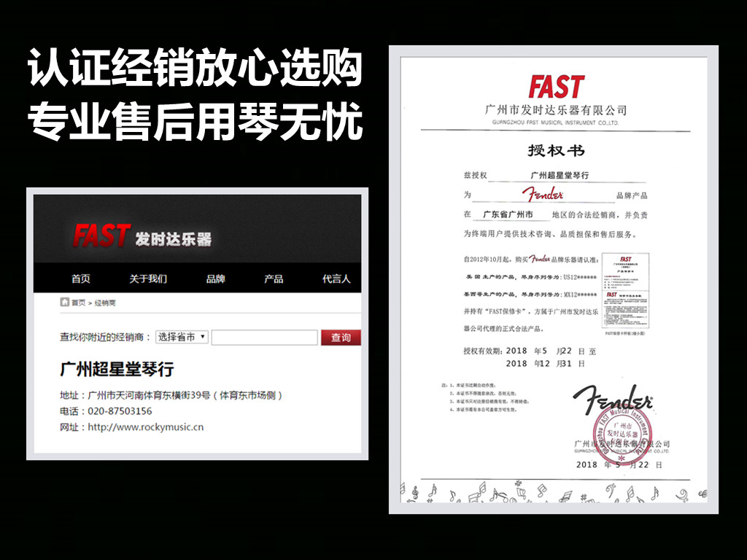Click the headline 认证经销放心选购

(195, 66)
